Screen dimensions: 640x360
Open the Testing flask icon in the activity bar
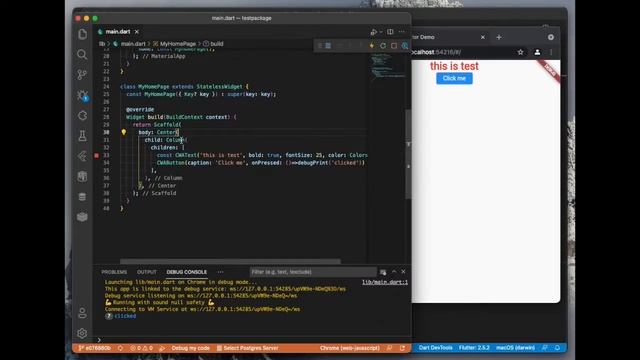[x=82, y=136]
